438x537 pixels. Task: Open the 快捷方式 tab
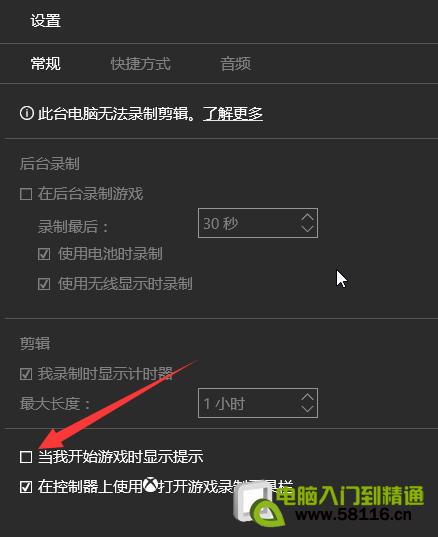click(140, 64)
